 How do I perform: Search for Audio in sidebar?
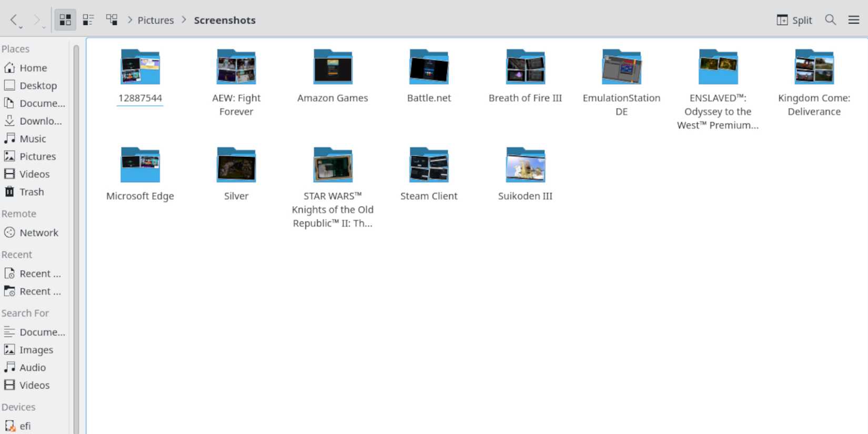point(34,368)
